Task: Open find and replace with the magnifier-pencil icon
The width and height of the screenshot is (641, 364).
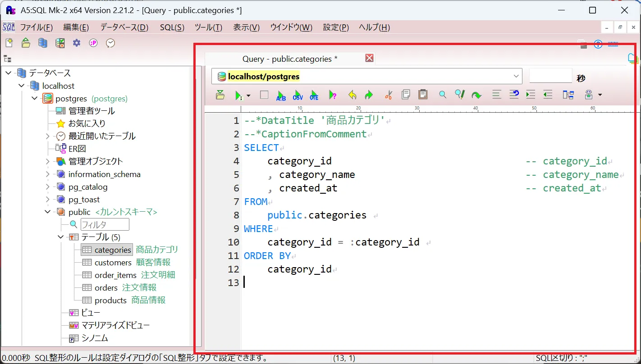Action: (459, 94)
